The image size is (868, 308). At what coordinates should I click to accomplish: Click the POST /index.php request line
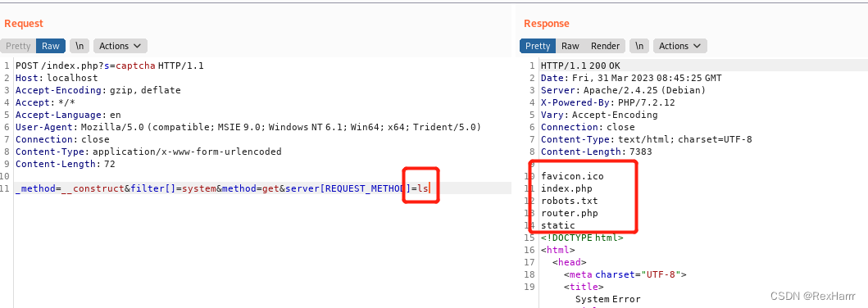[x=110, y=66]
